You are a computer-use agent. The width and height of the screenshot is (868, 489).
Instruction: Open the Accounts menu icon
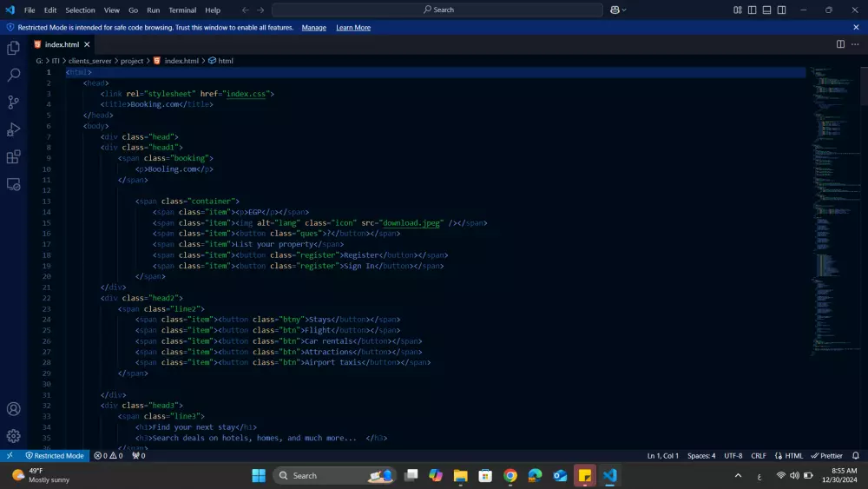coord(13,409)
